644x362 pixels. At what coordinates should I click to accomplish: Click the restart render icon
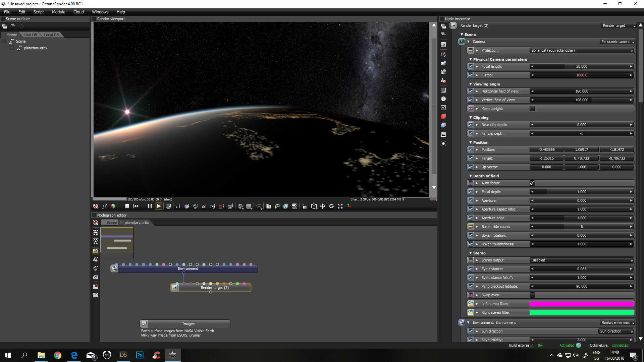click(x=136, y=206)
